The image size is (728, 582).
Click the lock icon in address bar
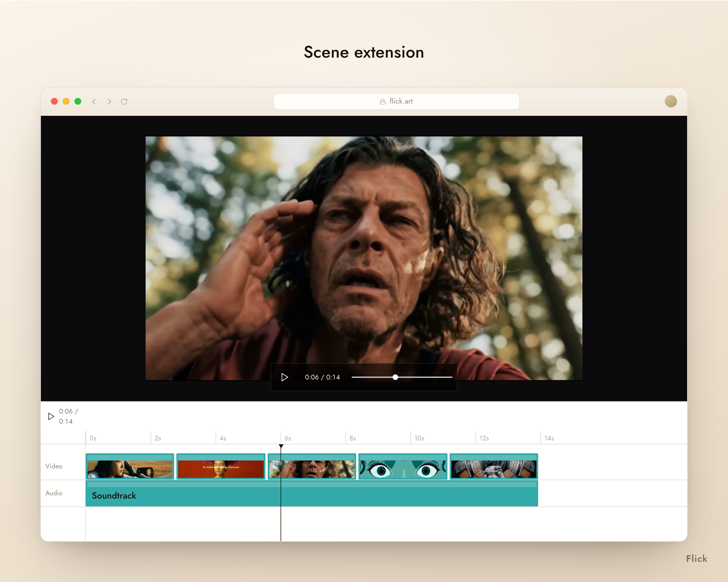click(x=382, y=102)
